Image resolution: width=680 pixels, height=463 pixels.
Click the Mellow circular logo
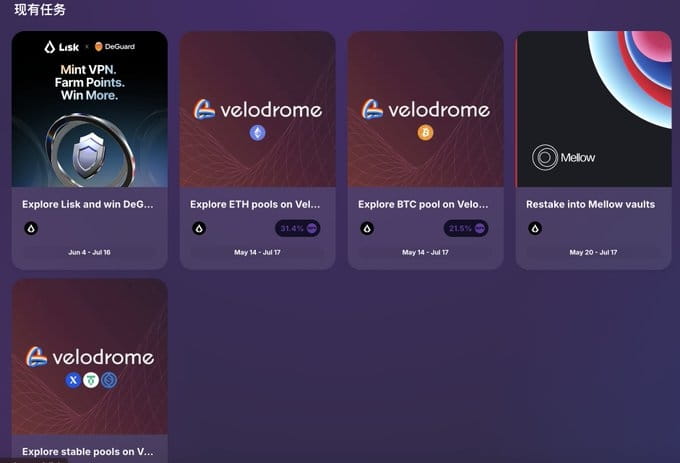click(545, 157)
